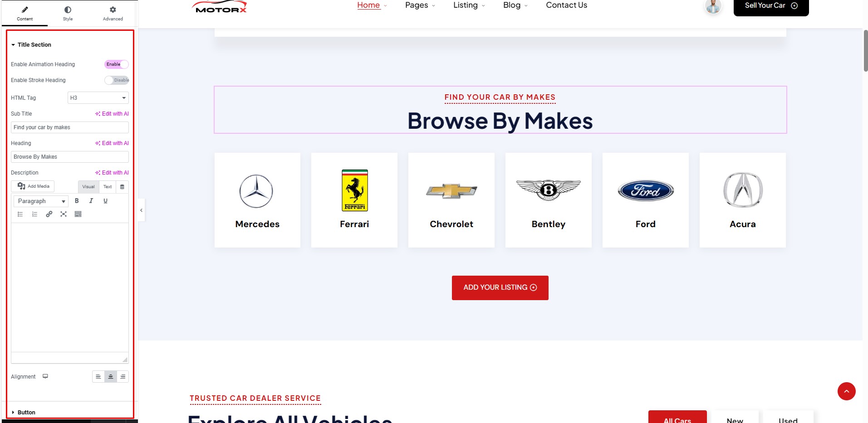Go to Contact Us page

566,5
